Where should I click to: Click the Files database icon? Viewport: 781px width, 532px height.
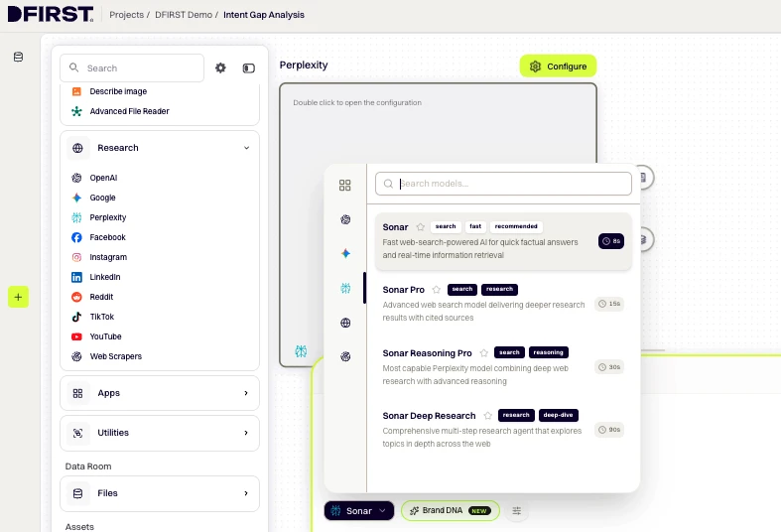[77, 493]
